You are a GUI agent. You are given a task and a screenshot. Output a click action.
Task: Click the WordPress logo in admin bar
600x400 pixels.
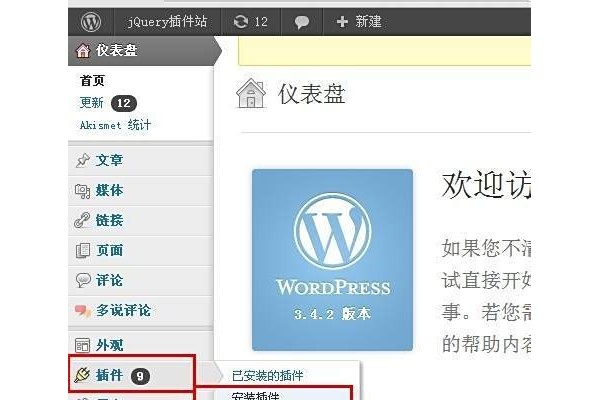tap(91, 22)
